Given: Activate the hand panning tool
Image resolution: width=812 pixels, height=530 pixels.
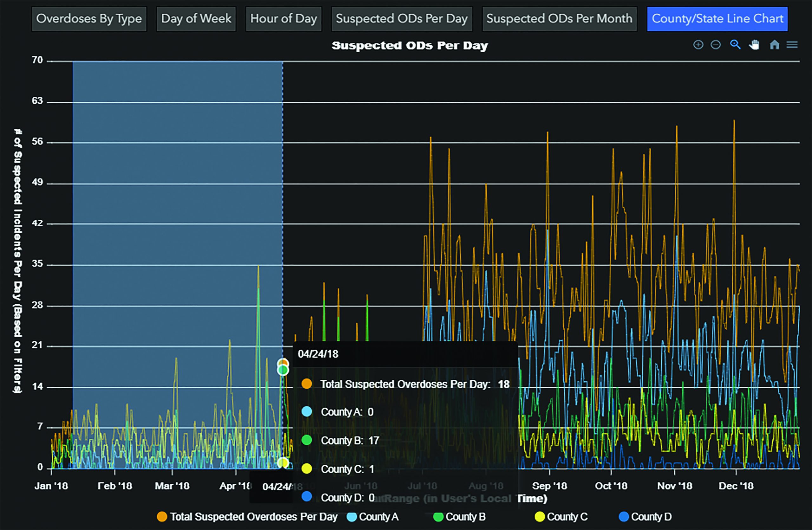Looking at the screenshot, I should coord(754,45).
